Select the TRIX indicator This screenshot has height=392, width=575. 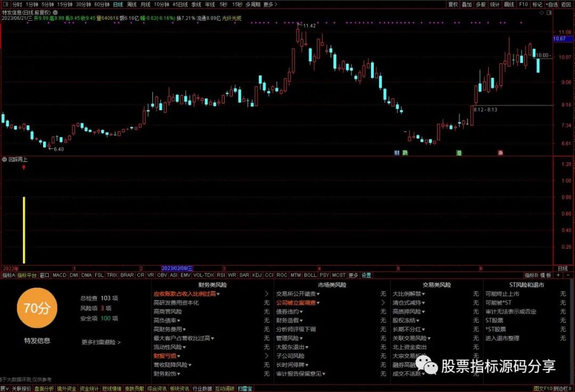click(x=112, y=275)
